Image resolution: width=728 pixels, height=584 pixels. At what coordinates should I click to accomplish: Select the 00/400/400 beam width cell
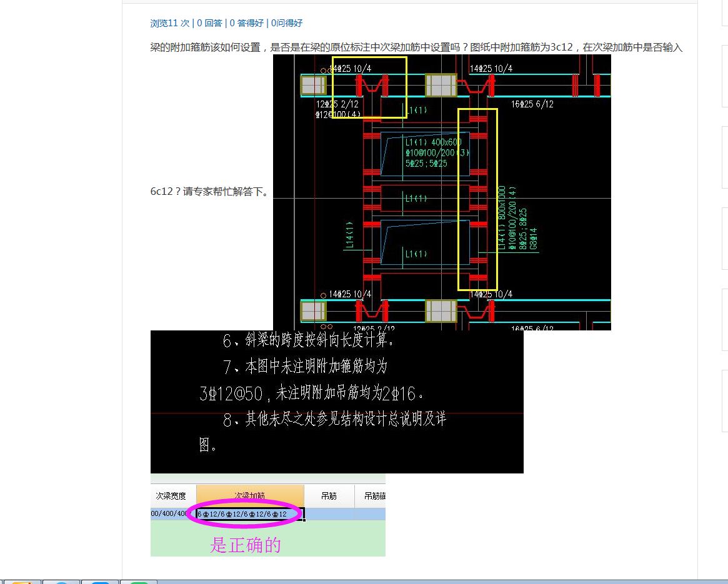click(x=170, y=514)
